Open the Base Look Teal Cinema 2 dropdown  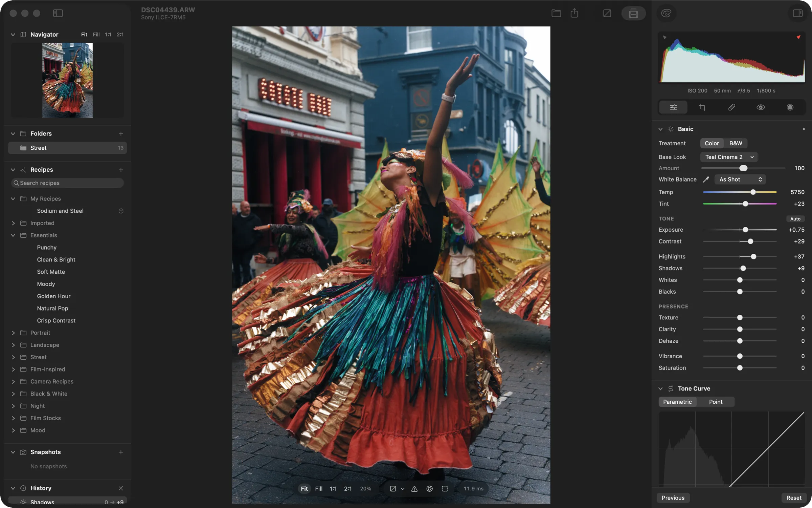tap(729, 157)
